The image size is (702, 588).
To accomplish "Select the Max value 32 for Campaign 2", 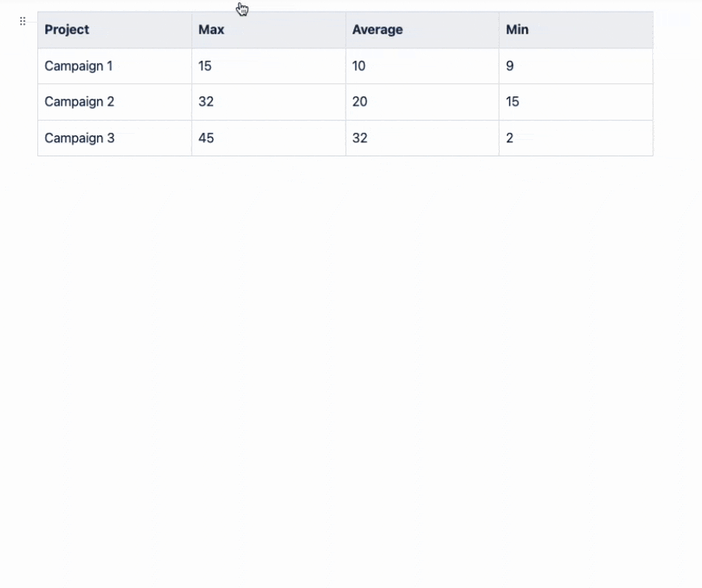I will pyautogui.click(x=205, y=102).
